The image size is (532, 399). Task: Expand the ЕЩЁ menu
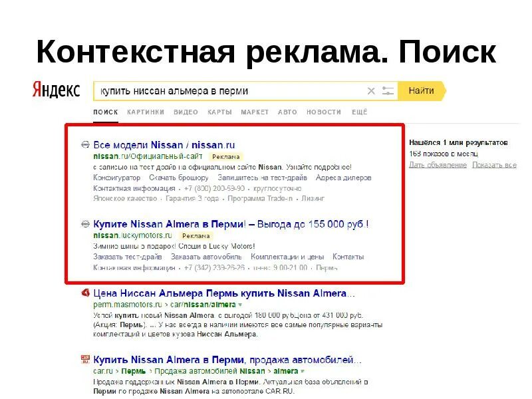(x=360, y=112)
